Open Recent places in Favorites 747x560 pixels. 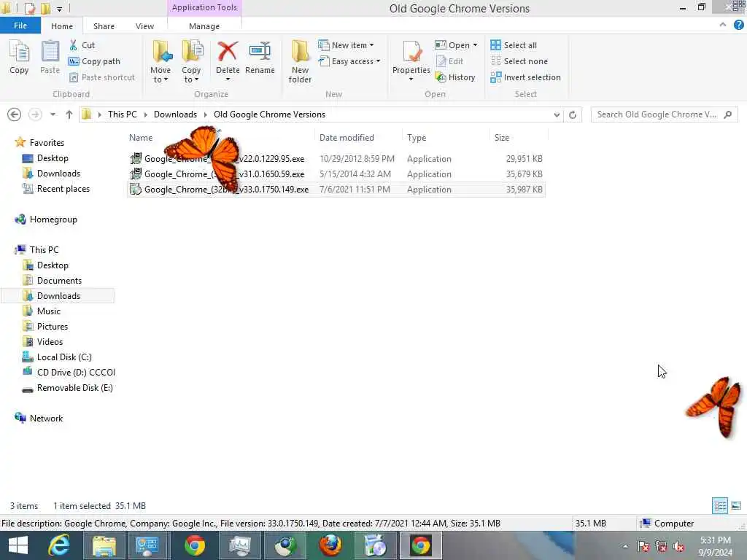coord(56,189)
